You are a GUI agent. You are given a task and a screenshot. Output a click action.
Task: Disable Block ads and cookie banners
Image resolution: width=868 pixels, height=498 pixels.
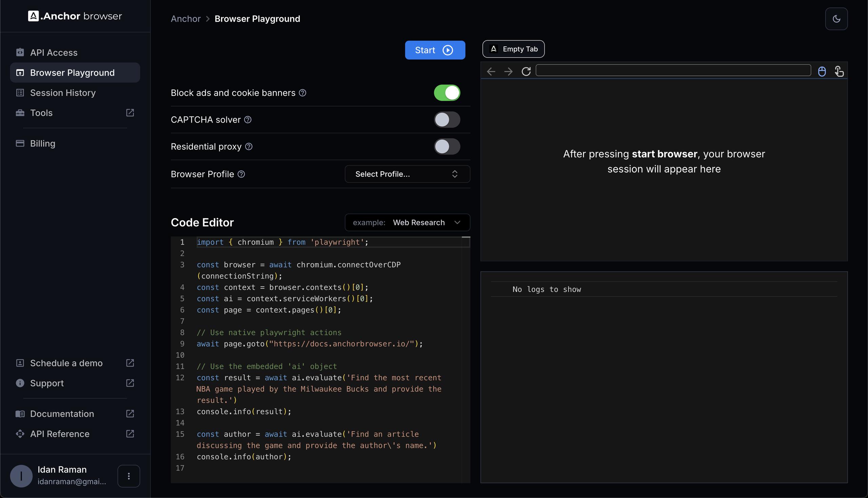point(447,93)
